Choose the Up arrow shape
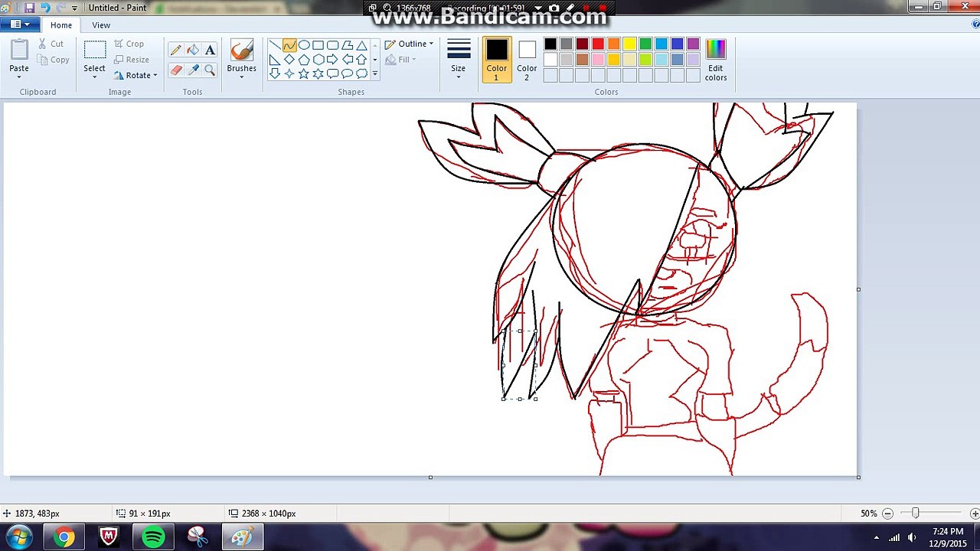The image size is (980, 551). (362, 60)
